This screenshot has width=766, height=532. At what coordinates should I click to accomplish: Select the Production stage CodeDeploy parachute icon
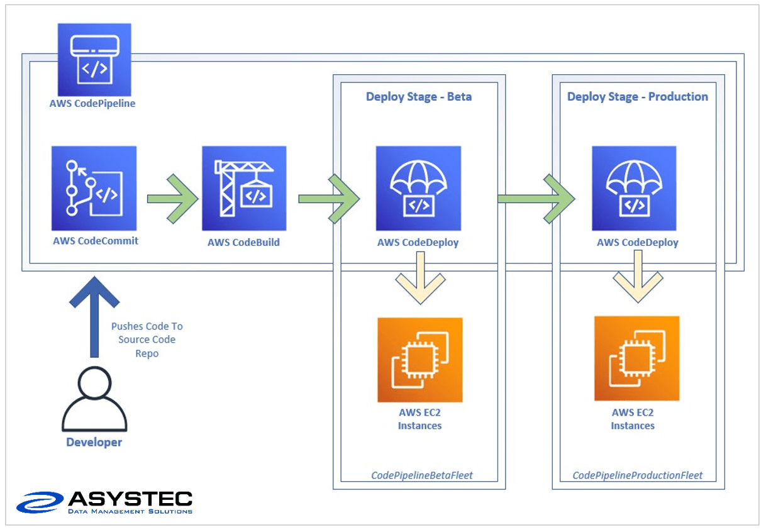[634, 189]
